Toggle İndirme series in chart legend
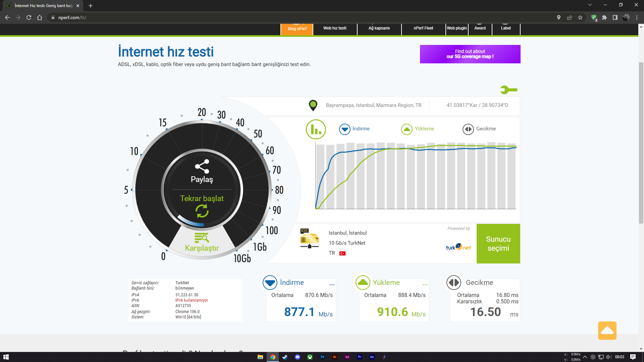 (354, 129)
